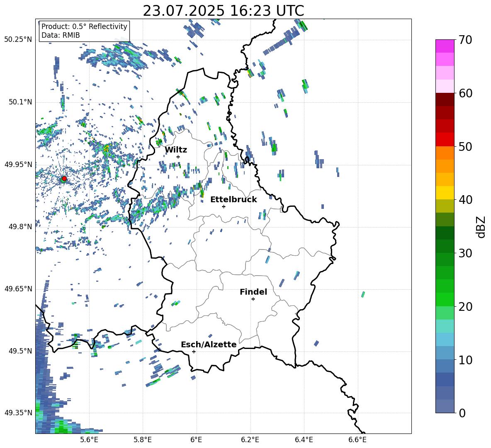Click the Esch/Alzette station cross marker
491x448 pixels.
click(194, 351)
